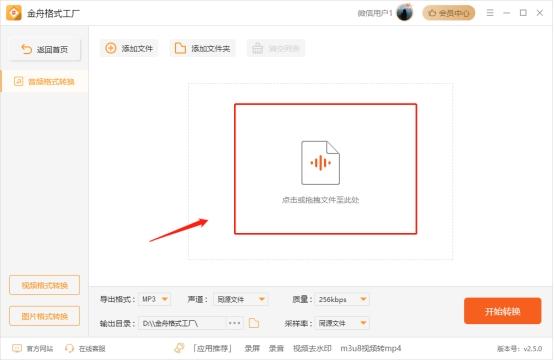Click the audio waveform file icon

click(320, 163)
